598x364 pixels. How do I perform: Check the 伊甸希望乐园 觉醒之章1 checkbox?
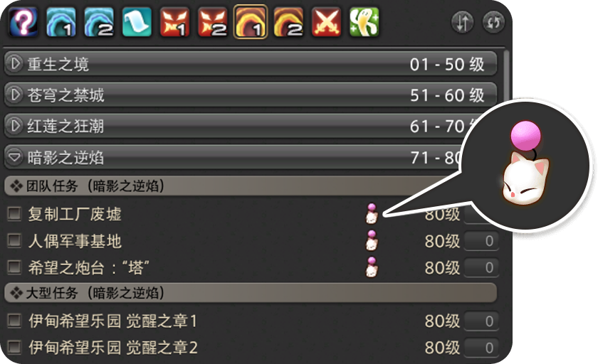click(x=14, y=321)
